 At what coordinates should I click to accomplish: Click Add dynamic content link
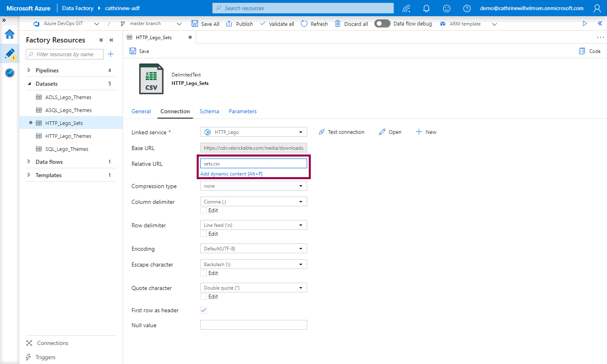pyautogui.click(x=231, y=174)
